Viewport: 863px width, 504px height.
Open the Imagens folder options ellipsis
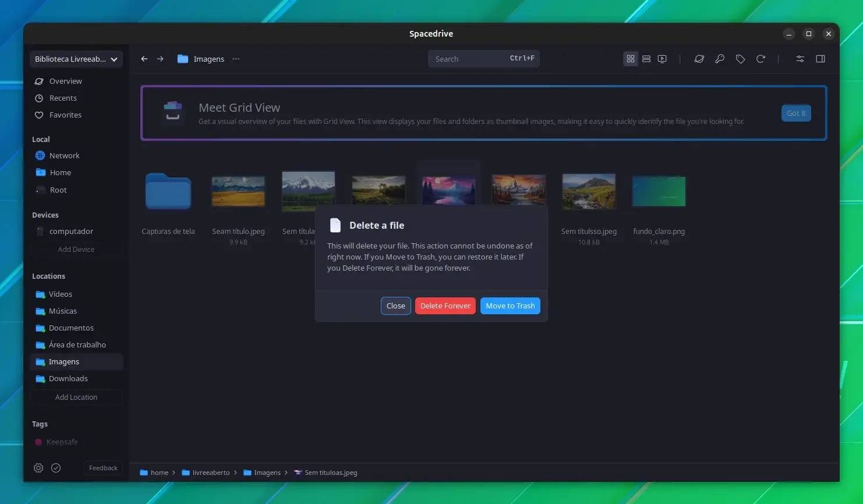coord(236,59)
